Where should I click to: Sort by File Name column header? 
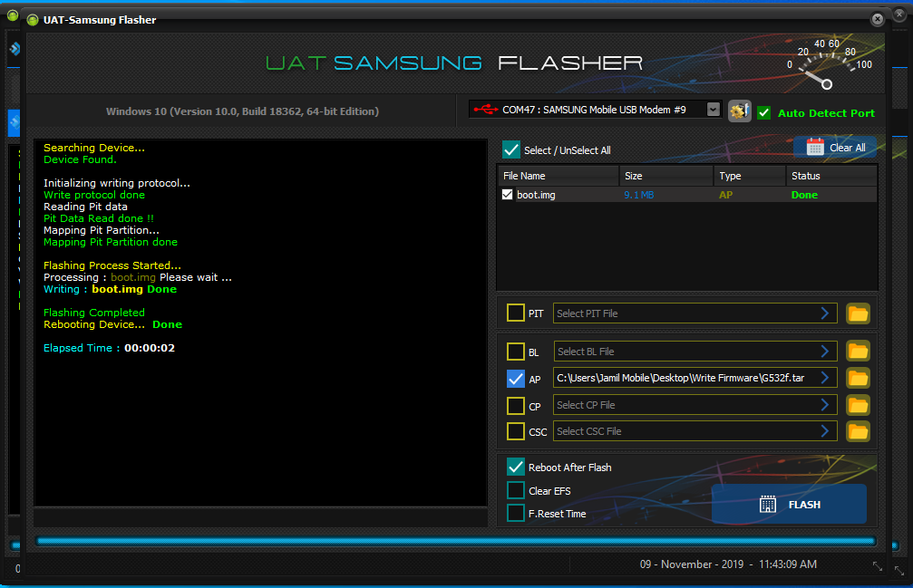point(558,176)
